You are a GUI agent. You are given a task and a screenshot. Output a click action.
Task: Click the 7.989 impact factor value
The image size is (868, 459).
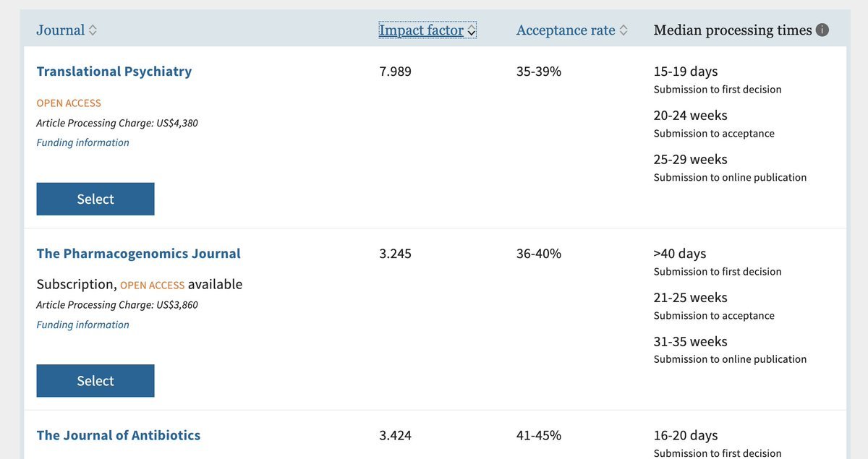[395, 72]
